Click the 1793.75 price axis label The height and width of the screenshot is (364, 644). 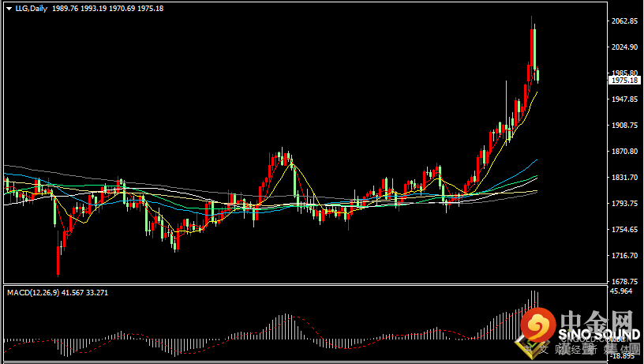624,204
